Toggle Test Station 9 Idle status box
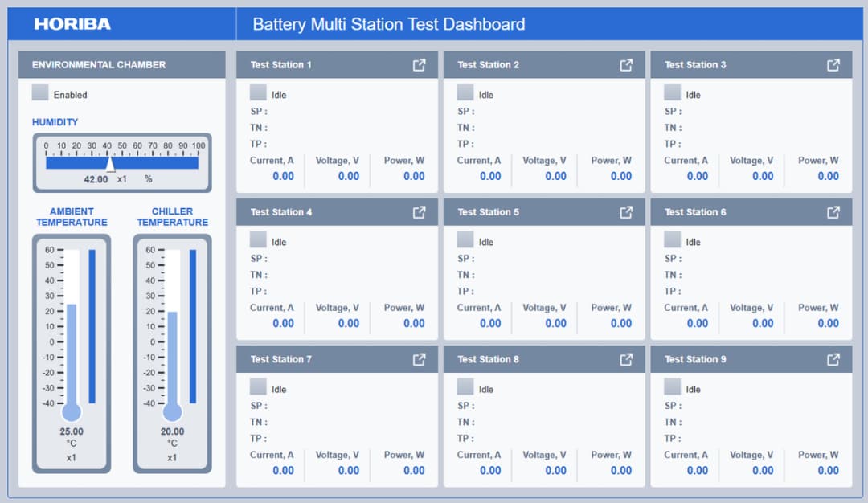Image resolution: width=868 pixels, height=503 pixels. tap(672, 386)
